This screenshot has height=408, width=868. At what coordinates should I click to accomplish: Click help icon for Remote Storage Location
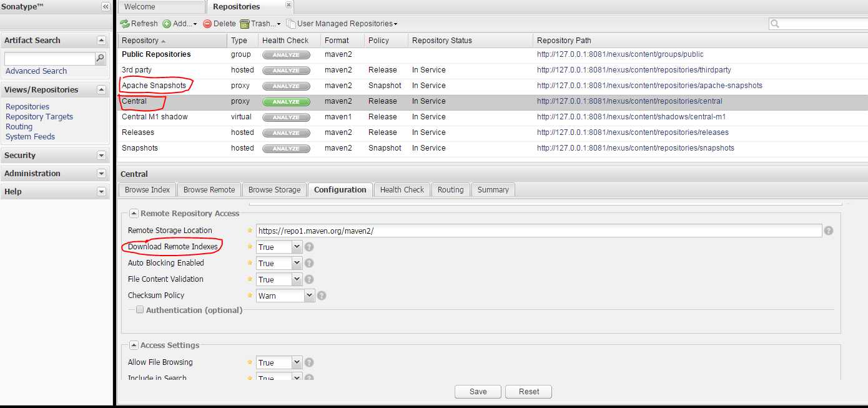pos(829,231)
